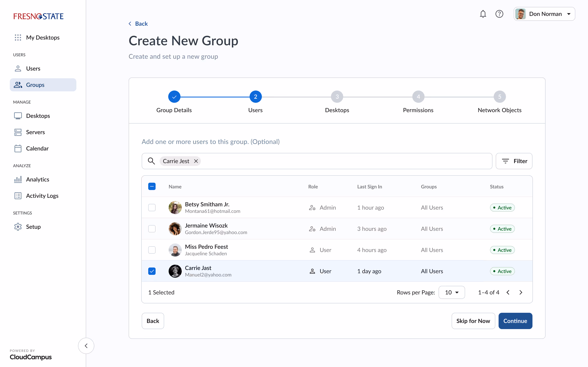588x367 pixels.
Task: Check the checkbox for Betsy Smitham Jr.
Action: 152,208
